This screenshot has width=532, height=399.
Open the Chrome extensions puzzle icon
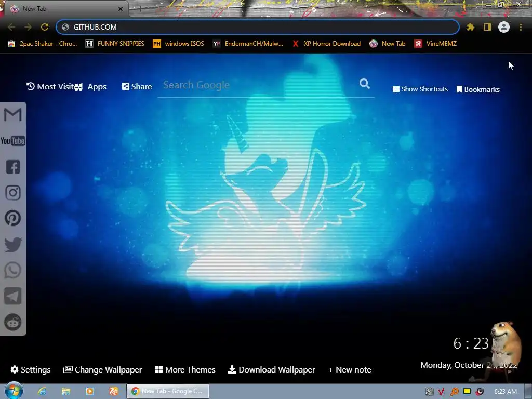tap(470, 27)
